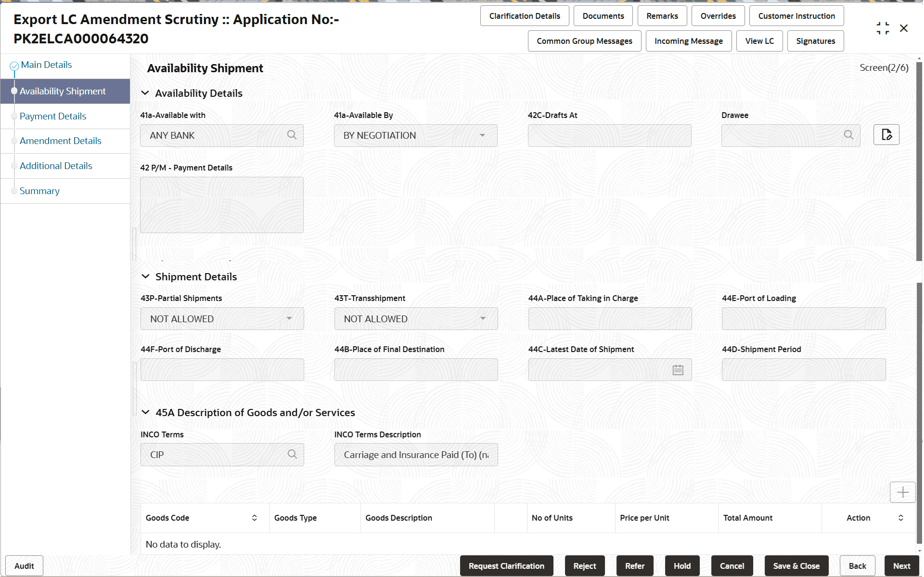Screen dimensions: 924x577
Task: Open the document edit icon beside Drawee
Action: point(886,135)
